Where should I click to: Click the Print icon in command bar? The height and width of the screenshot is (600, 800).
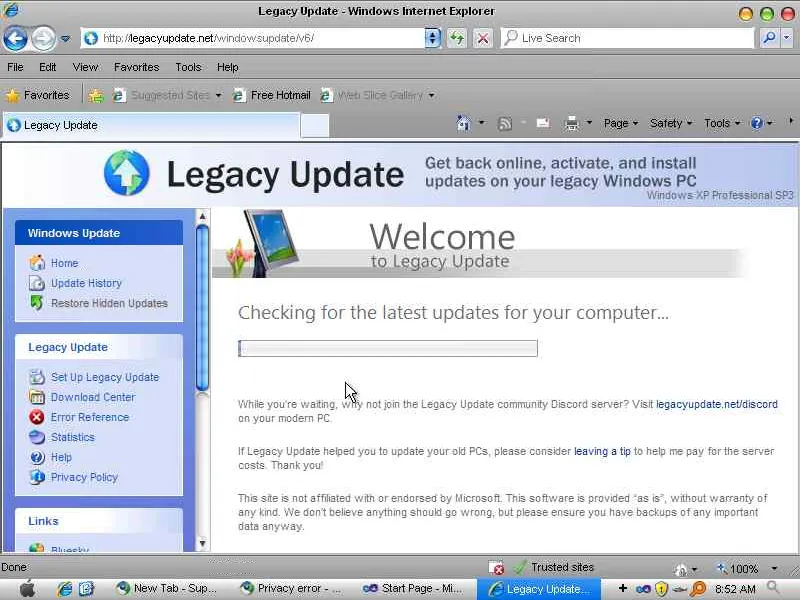tap(572, 123)
